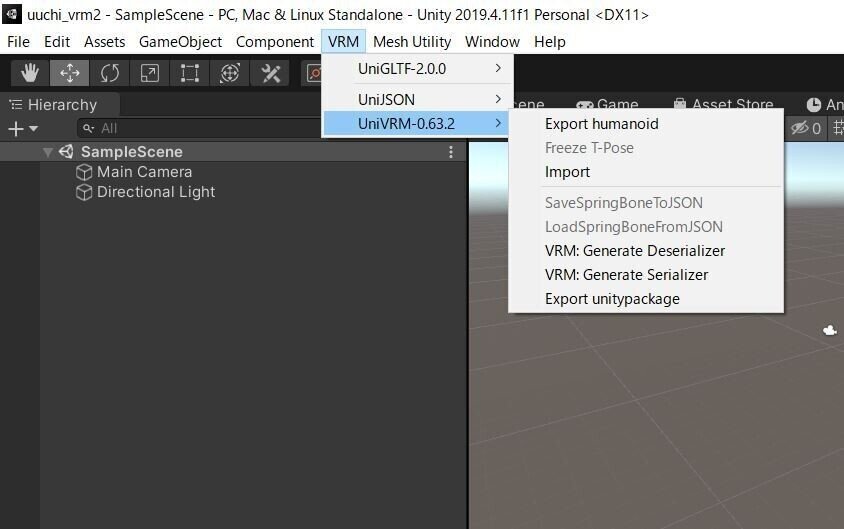Select the Move tool

point(70,73)
